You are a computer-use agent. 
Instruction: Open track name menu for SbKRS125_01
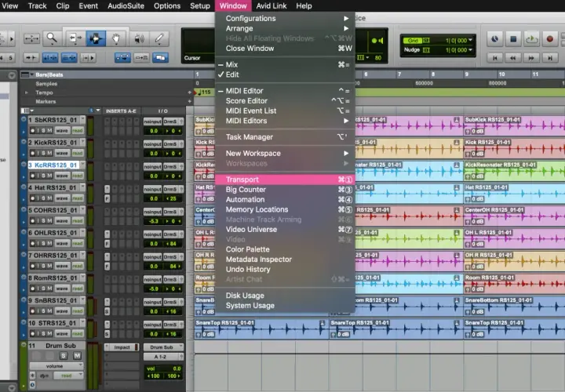coord(82,119)
